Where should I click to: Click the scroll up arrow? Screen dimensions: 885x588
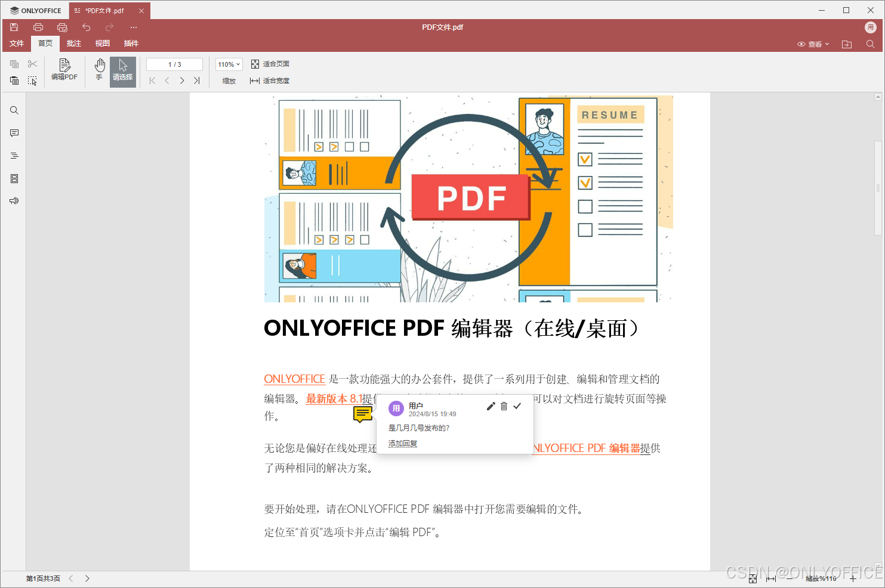(878, 97)
